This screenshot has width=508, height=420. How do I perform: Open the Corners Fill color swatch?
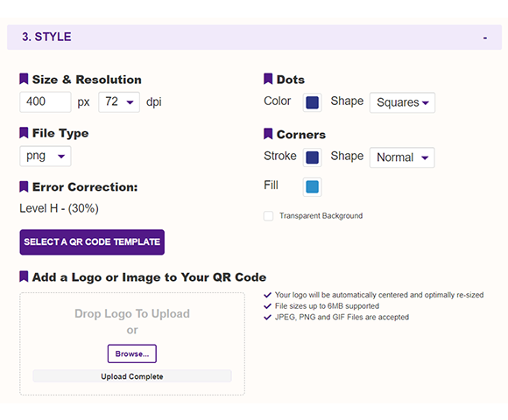click(313, 186)
